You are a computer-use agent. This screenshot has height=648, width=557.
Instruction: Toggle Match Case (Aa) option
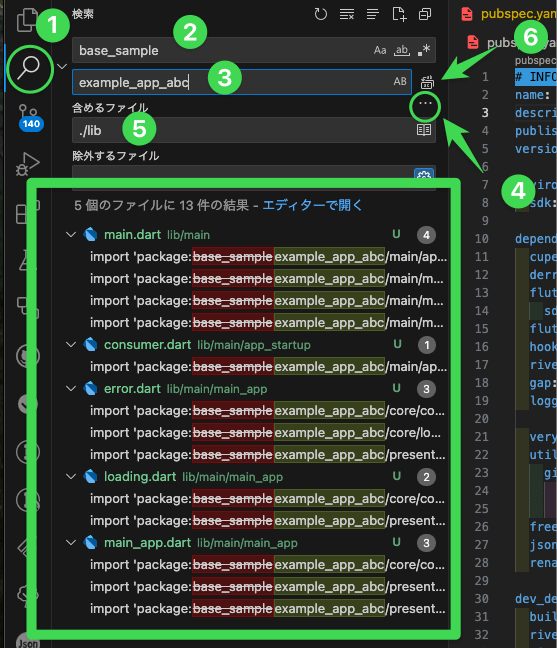point(380,50)
